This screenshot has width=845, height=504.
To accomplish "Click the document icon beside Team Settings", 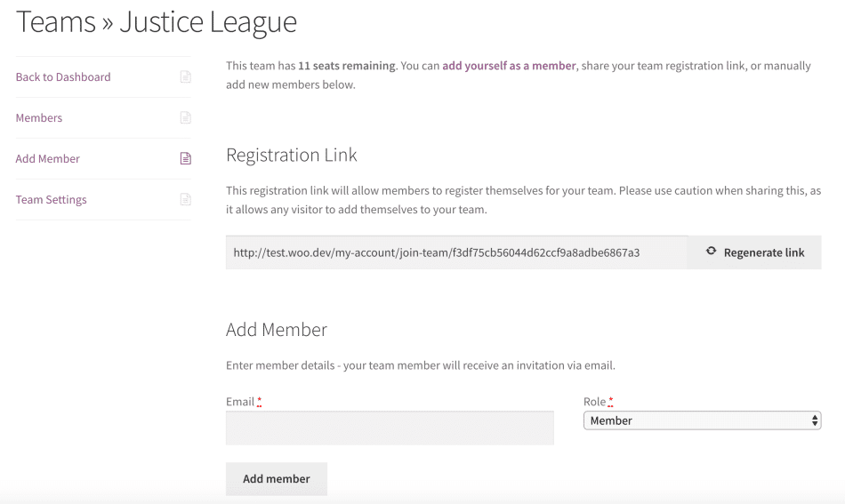I will click(185, 199).
